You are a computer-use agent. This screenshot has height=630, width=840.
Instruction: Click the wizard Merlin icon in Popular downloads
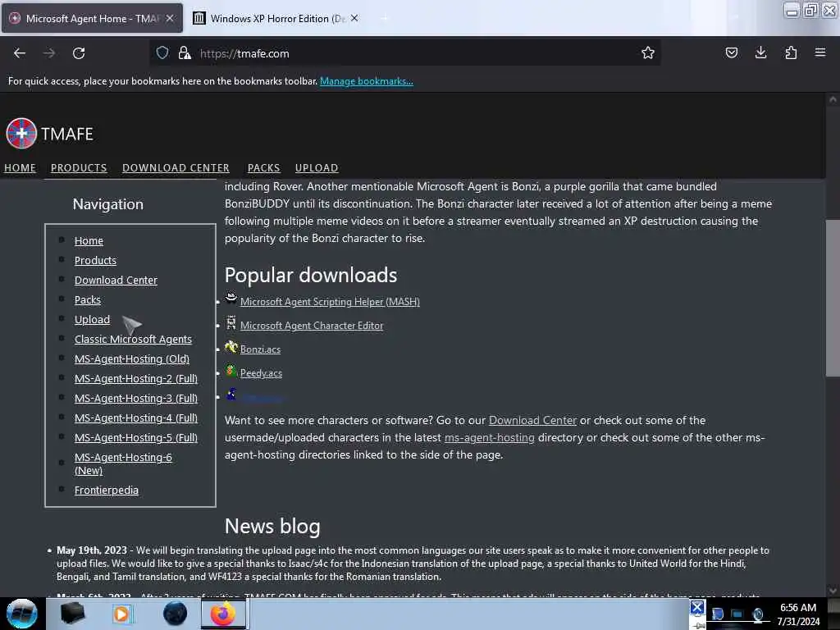(x=231, y=394)
